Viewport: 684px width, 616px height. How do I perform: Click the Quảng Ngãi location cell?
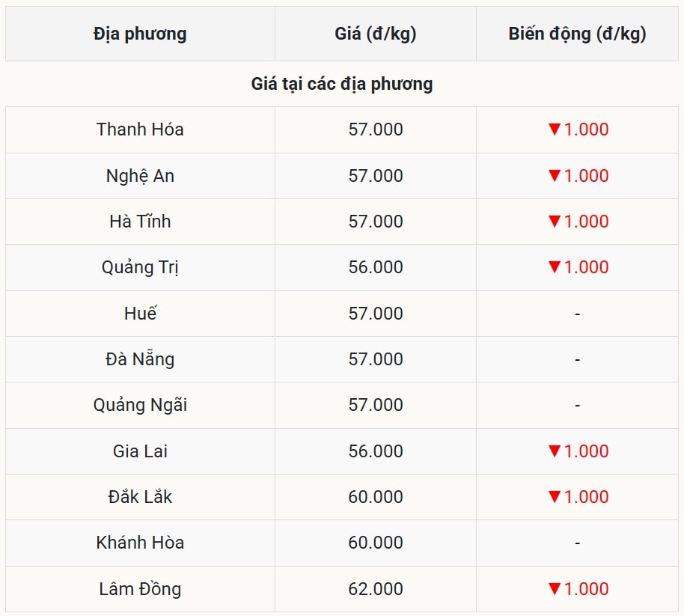pos(140,405)
